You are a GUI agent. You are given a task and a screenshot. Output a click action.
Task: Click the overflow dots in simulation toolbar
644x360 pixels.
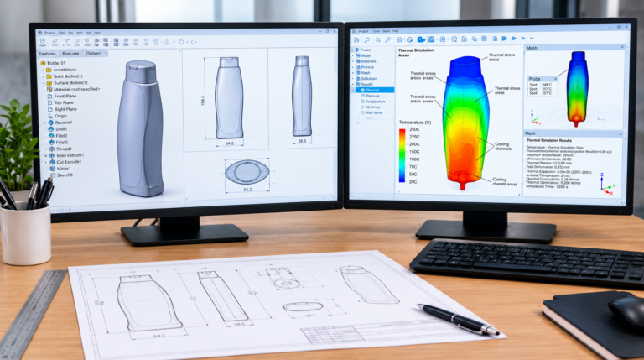pos(532,39)
